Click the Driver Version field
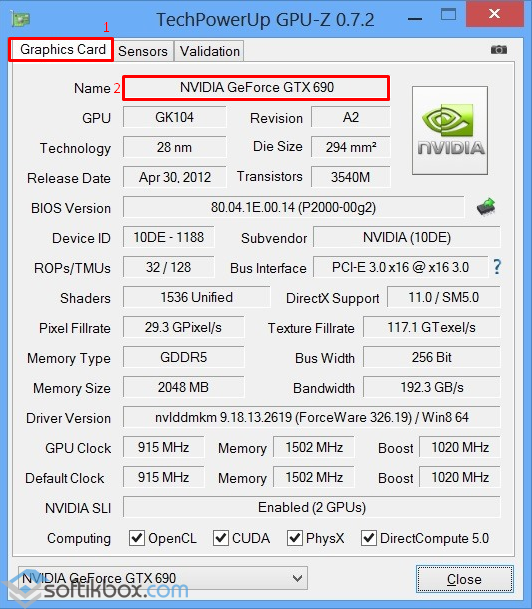Viewport: 532px width, 609px height. (312, 417)
